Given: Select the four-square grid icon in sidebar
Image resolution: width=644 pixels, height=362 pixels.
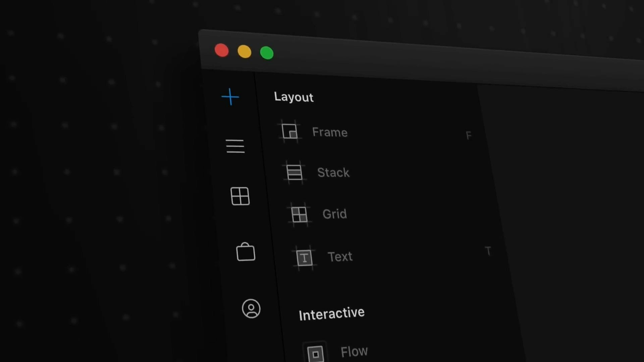Looking at the screenshot, I should [240, 196].
